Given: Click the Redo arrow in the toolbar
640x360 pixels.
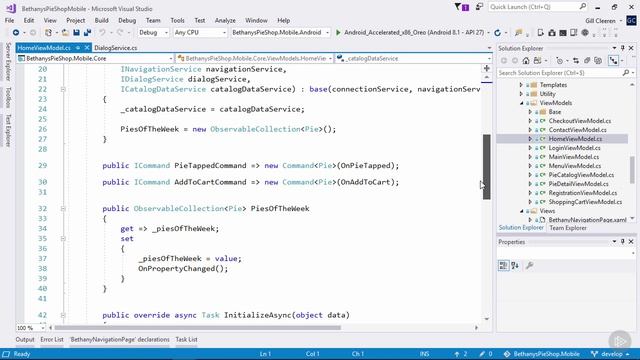Looking at the screenshot, I should [x=120, y=33].
